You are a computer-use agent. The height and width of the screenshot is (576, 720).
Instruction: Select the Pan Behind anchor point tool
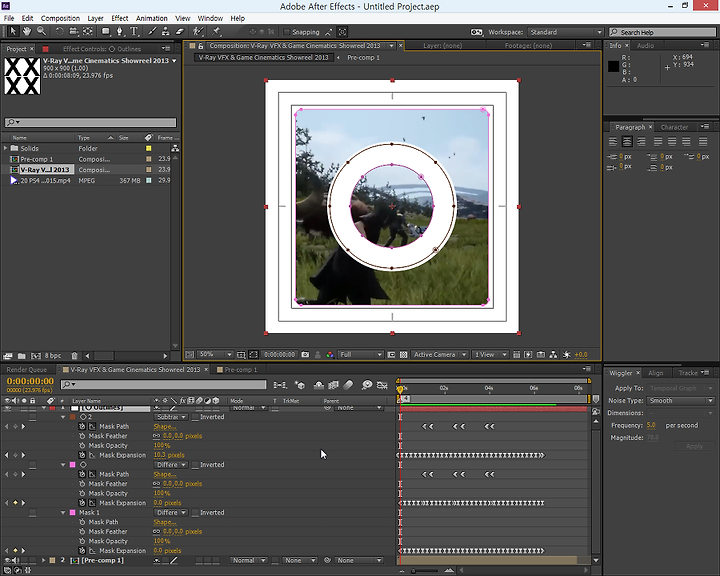[x=88, y=31]
